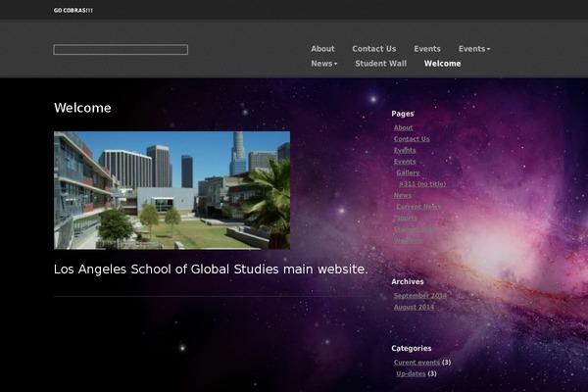
Task: Open the Gallery link in Pages sidebar
Action: [x=408, y=172]
